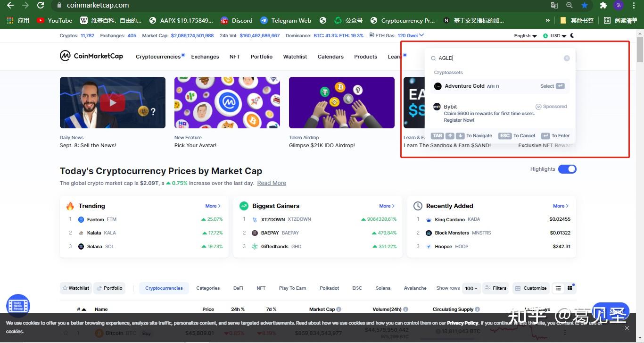
Task: Select the Cryptocurrencies tab
Action: pos(164,288)
